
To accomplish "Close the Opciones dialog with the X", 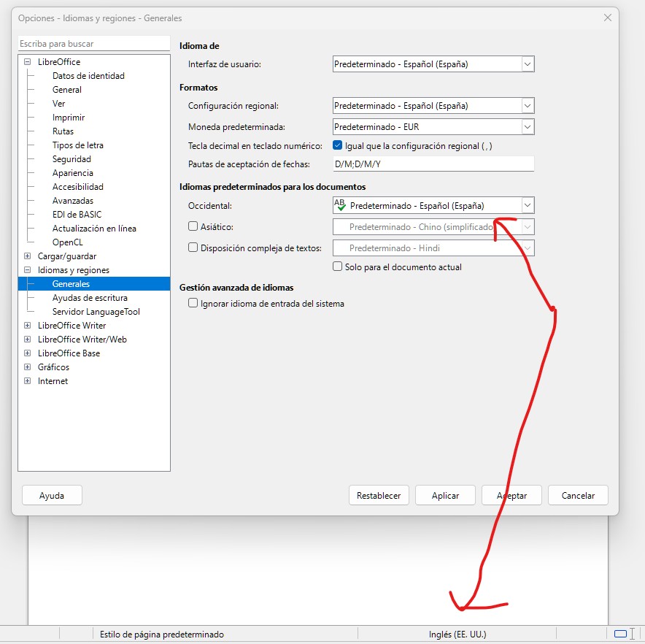I will click(x=607, y=18).
